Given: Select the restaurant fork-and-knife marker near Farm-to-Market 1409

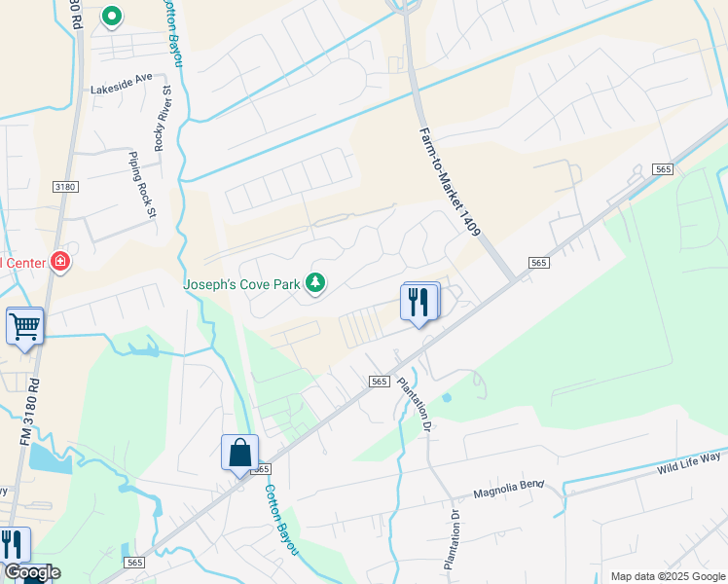Looking at the screenshot, I should [x=419, y=305].
